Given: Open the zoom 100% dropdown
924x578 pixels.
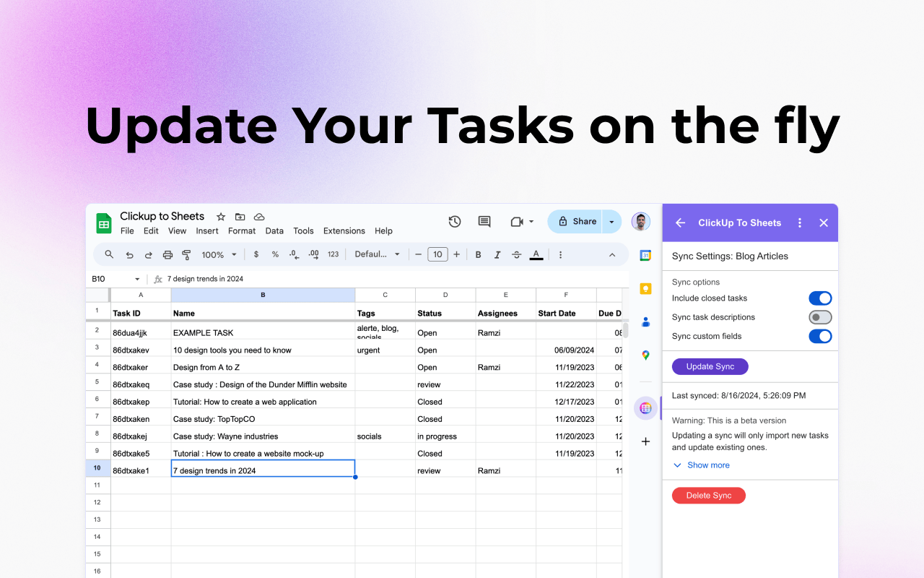Looking at the screenshot, I should (x=219, y=254).
